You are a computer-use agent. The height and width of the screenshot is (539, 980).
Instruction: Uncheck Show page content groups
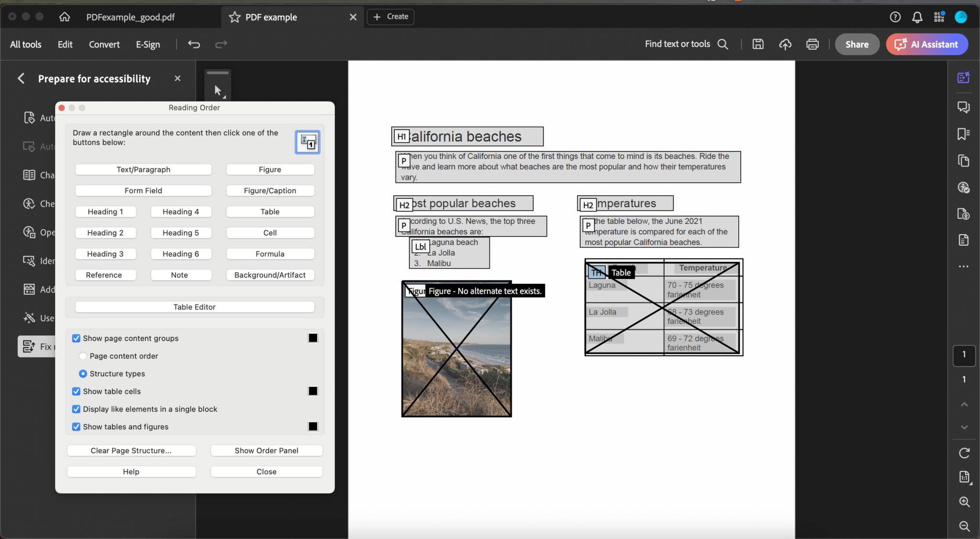coord(76,338)
